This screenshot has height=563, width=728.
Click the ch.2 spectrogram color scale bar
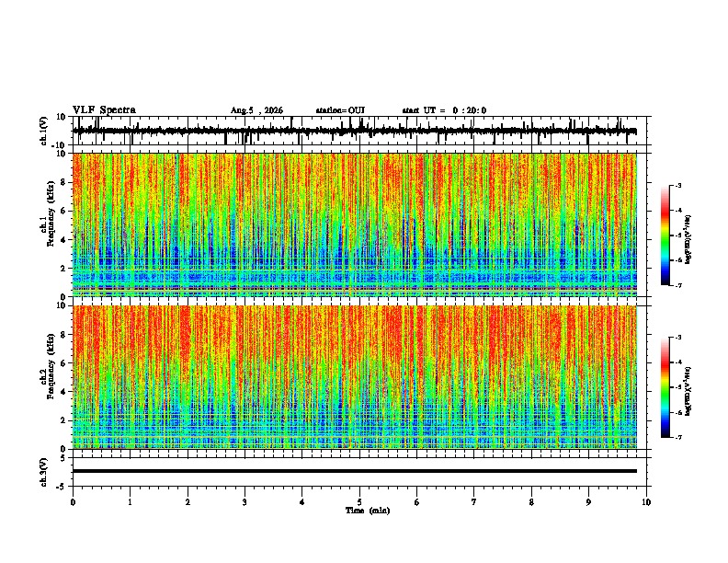click(x=665, y=387)
